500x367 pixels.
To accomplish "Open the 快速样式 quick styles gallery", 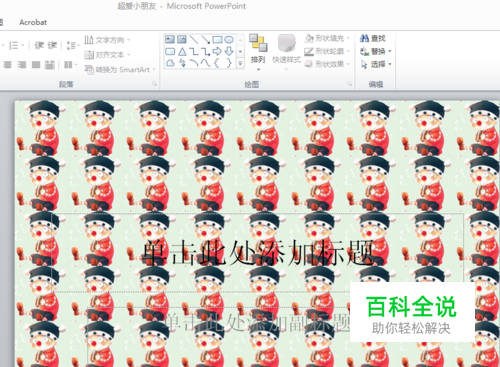I will (287, 52).
